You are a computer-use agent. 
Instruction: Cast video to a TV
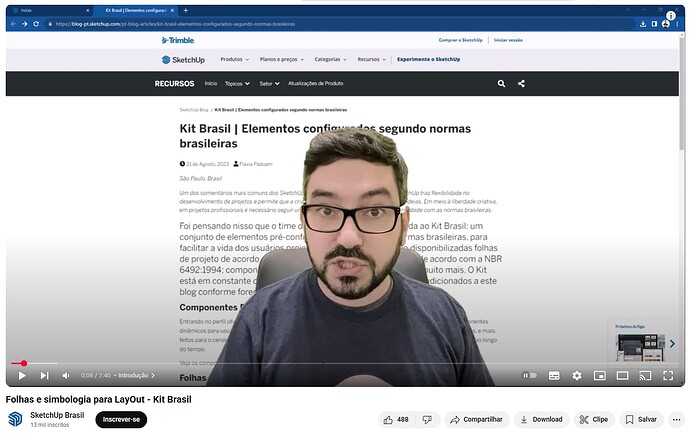pyautogui.click(x=645, y=375)
